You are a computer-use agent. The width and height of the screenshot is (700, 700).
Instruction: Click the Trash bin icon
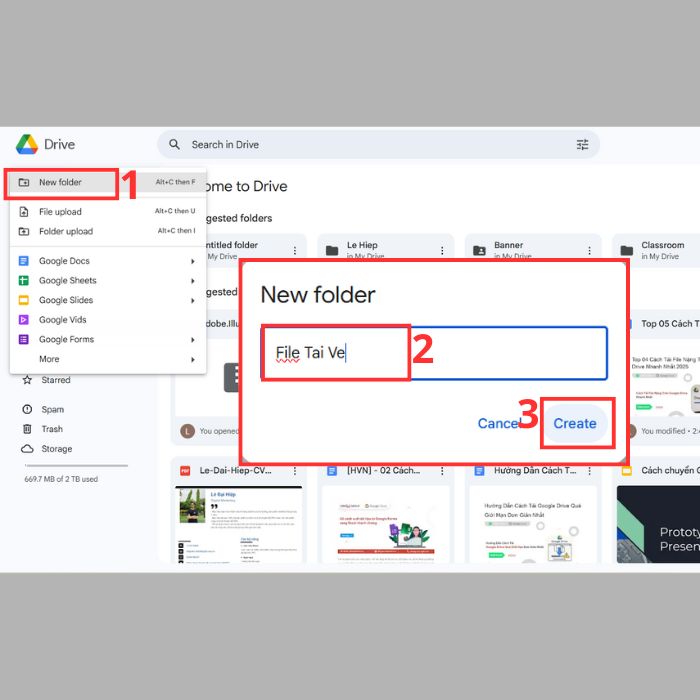tap(27, 429)
